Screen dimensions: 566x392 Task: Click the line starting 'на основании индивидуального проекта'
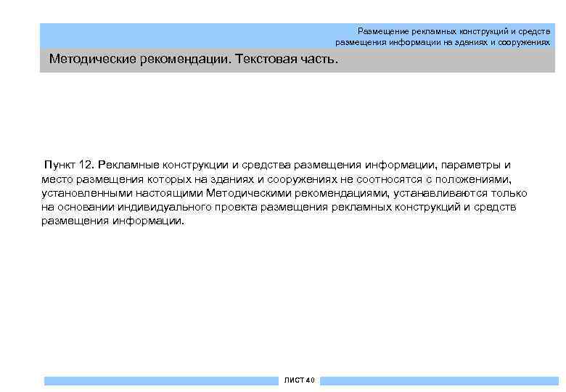pyautogui.click(x=279, y=207)
